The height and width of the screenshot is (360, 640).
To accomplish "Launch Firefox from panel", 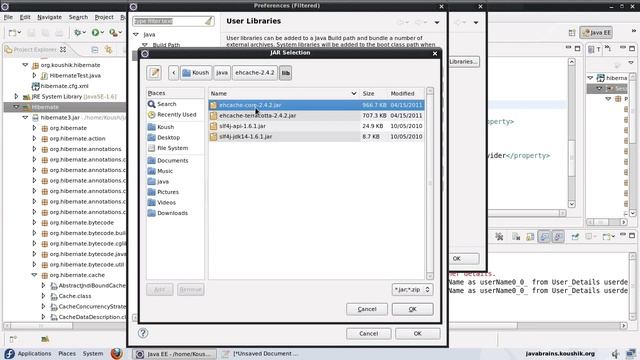I will (x=117, y=353).
